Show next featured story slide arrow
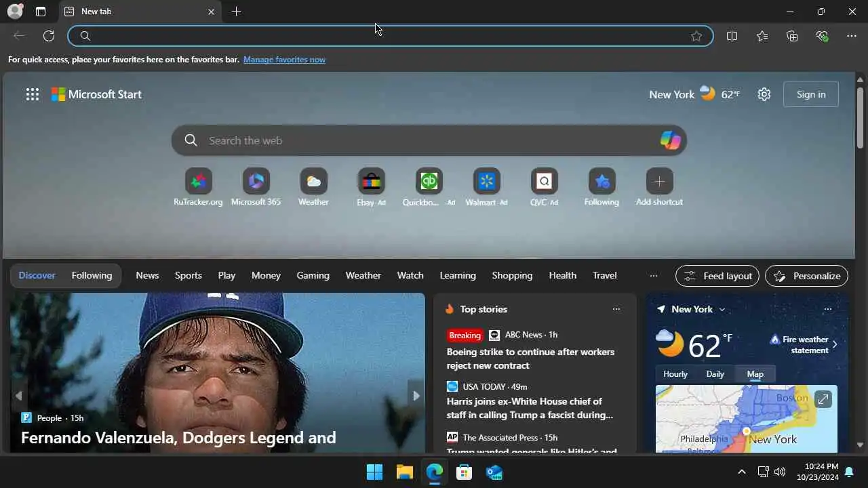The height and width of the screenshot is (488, 868). pyautogui.click(x=416, y=396)
